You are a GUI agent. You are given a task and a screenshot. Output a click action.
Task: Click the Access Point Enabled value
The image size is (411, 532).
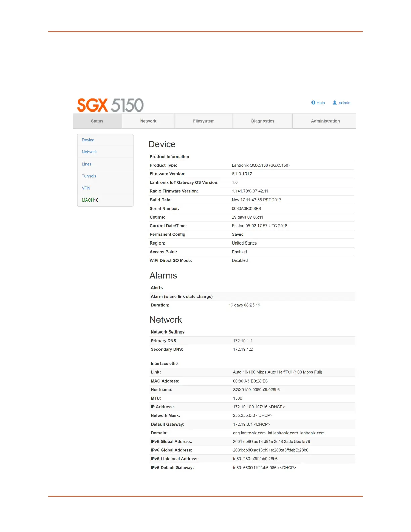(x=239, y=252)
